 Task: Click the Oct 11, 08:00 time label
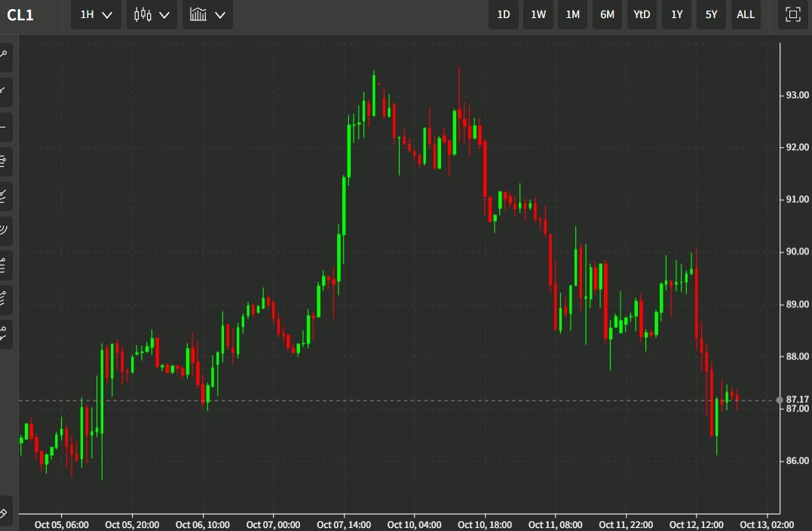[x=555, y=525]
